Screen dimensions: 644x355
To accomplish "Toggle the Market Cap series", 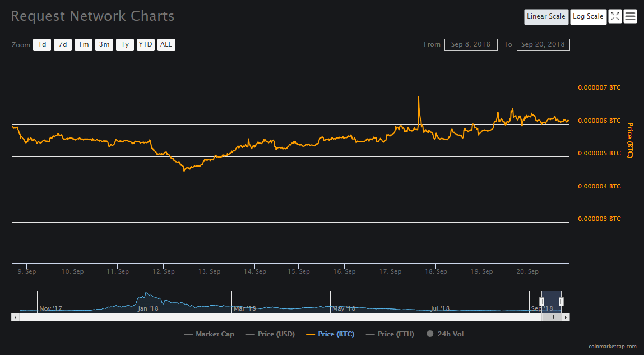I will 209,334.
